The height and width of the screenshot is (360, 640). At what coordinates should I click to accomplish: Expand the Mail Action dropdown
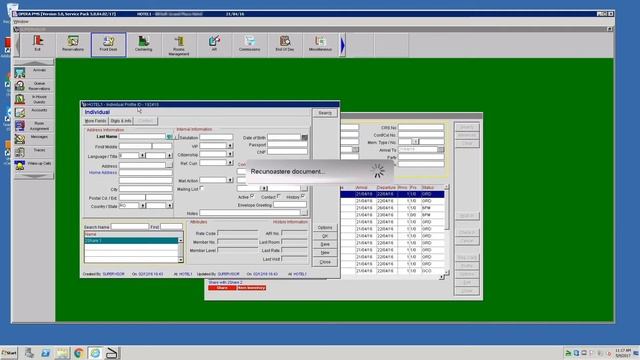[230, 180]
